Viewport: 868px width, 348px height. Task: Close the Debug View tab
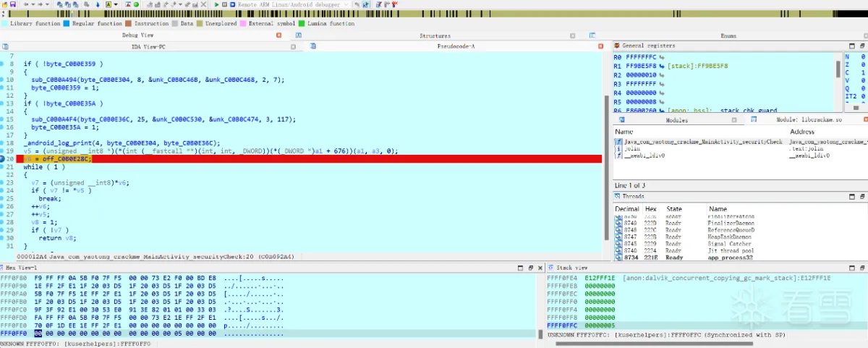pyautogui.click(x=279, y=35)
